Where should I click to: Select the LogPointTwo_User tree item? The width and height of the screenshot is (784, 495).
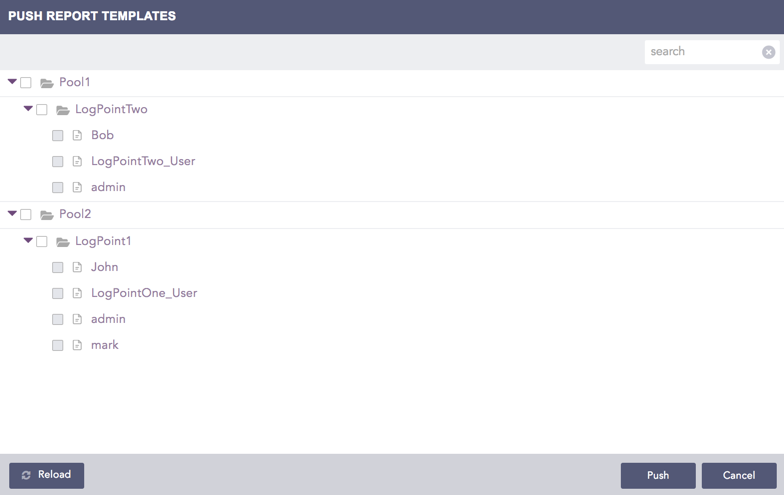(142, 161)
